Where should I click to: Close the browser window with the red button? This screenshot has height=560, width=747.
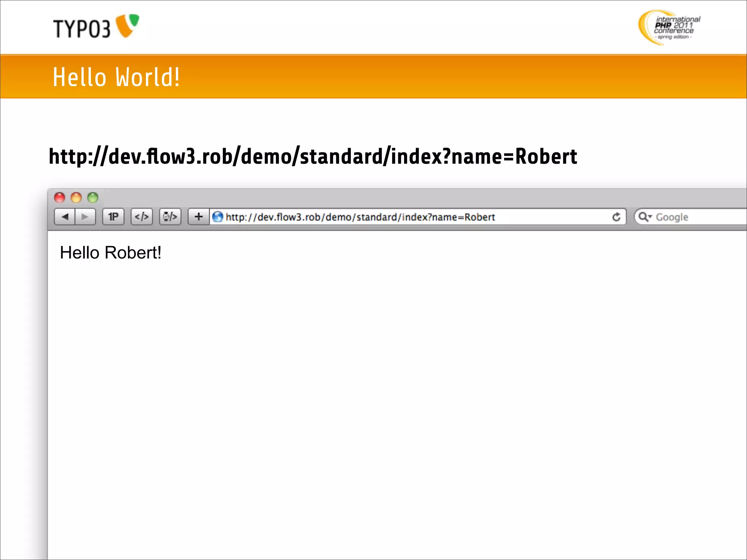click(x=59, y=198)
